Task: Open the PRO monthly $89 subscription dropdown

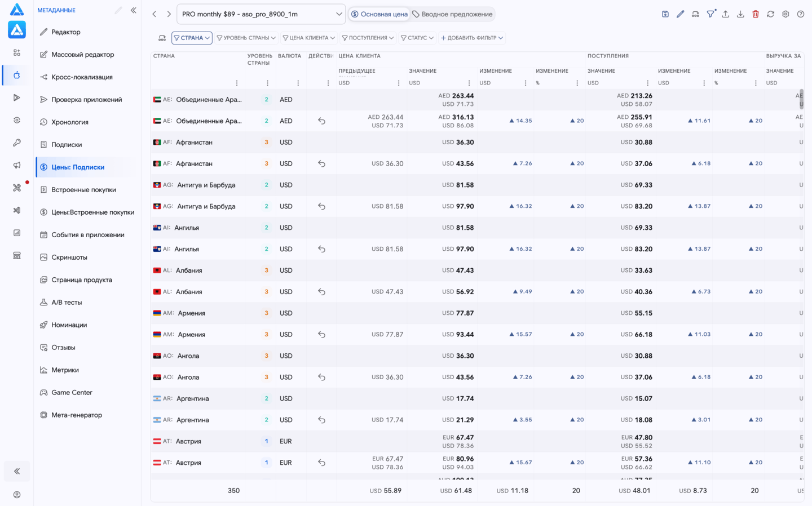Action: [x=262, y=14]
